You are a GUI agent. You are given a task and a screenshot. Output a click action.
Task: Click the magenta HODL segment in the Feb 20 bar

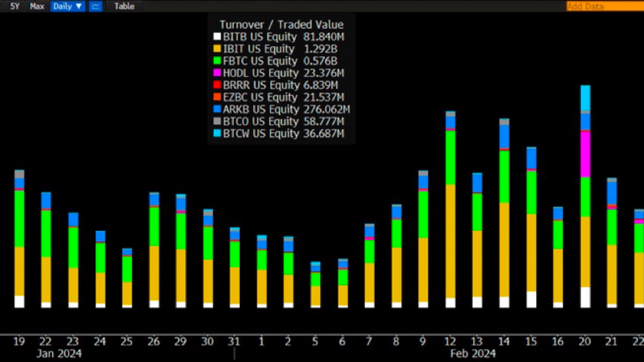[x=585, y=155]
